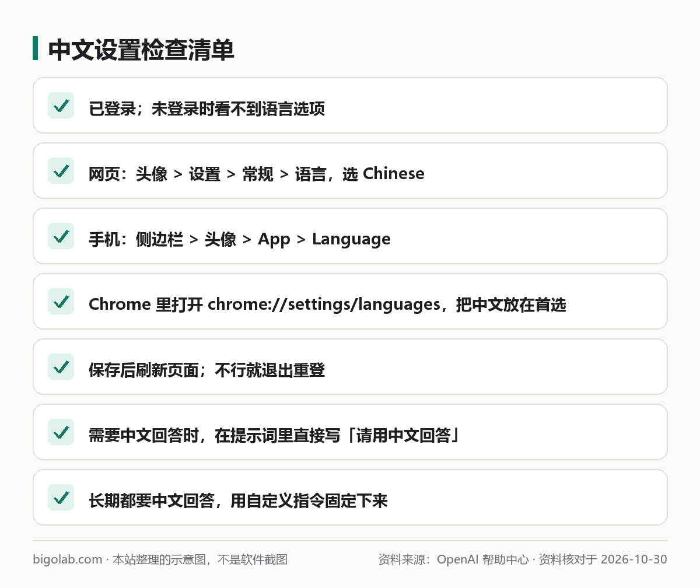Click the text 已登录；未登录时看不到语言选项

click(x=206, y=108)
